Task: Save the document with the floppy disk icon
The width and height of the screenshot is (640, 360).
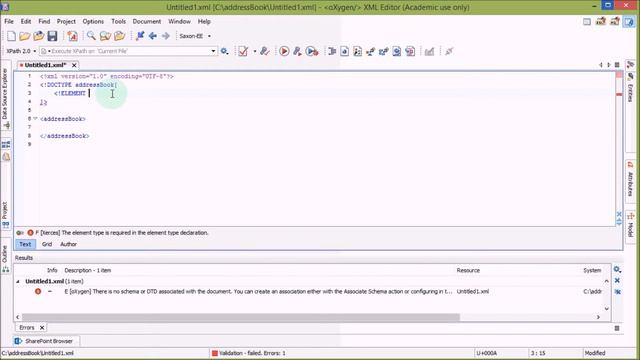Action: [52, 36]
